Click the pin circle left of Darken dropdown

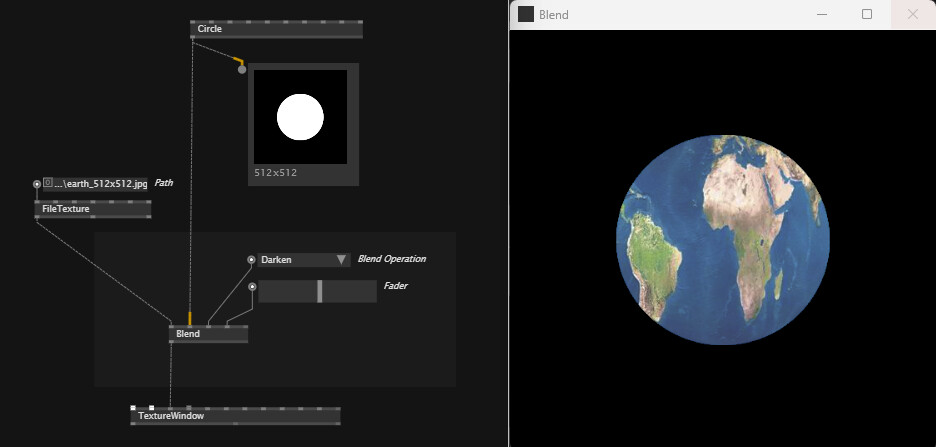tap(251, 260)
